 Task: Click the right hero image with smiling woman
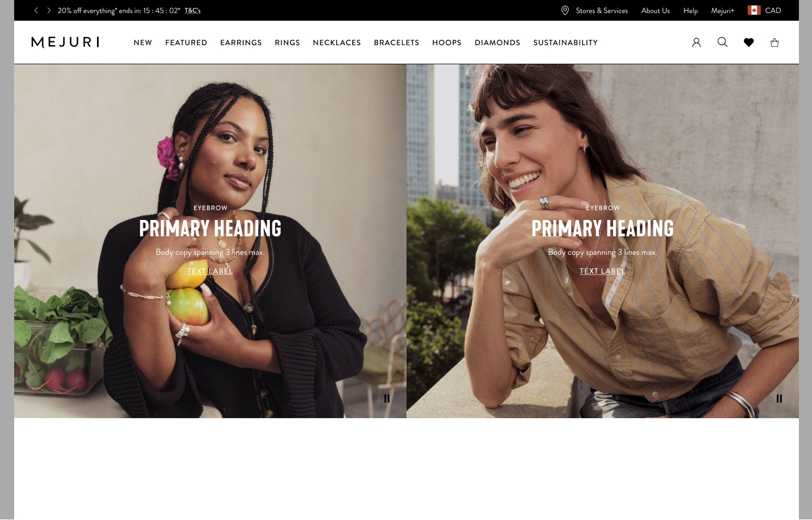click(603, 241)
